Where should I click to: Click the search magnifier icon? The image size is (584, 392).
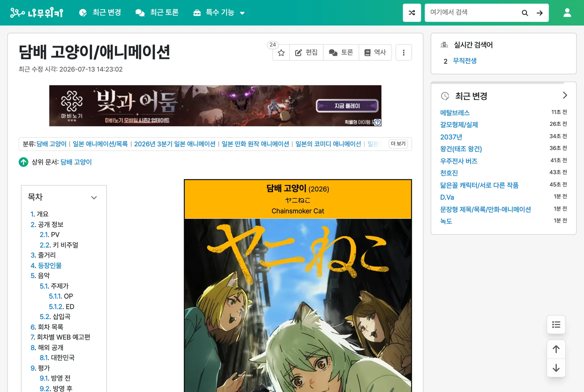pyautogui.click(x=525, y=13)
